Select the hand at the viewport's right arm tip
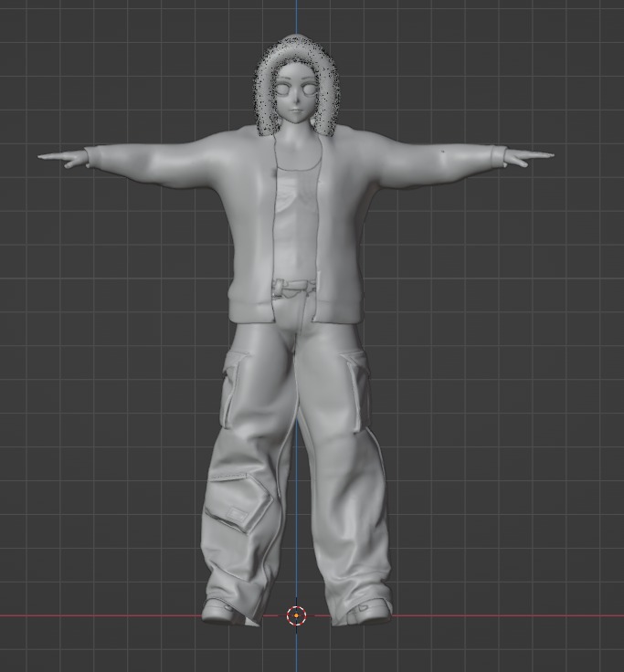 530,158
